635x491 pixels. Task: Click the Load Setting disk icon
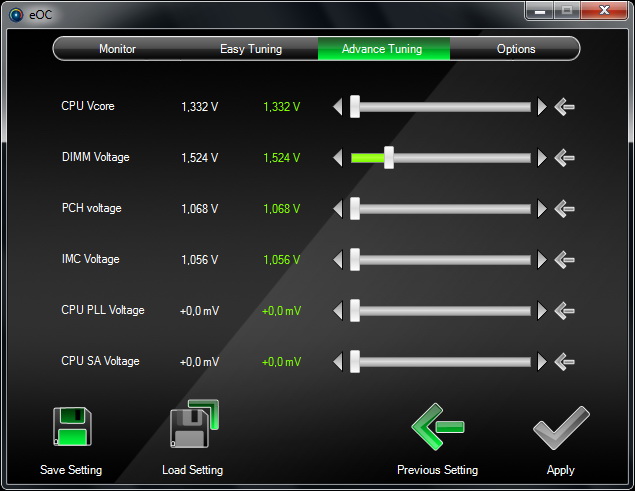[x=194, y=424]
